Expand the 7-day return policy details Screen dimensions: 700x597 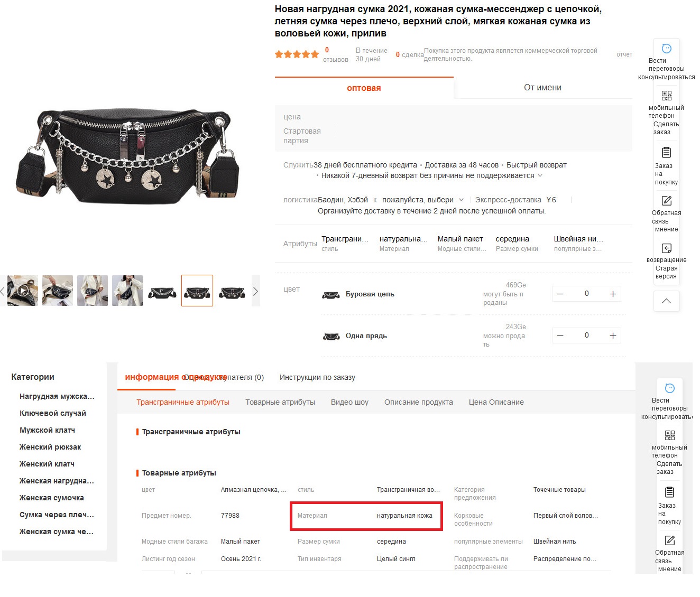tap(540, 175)
